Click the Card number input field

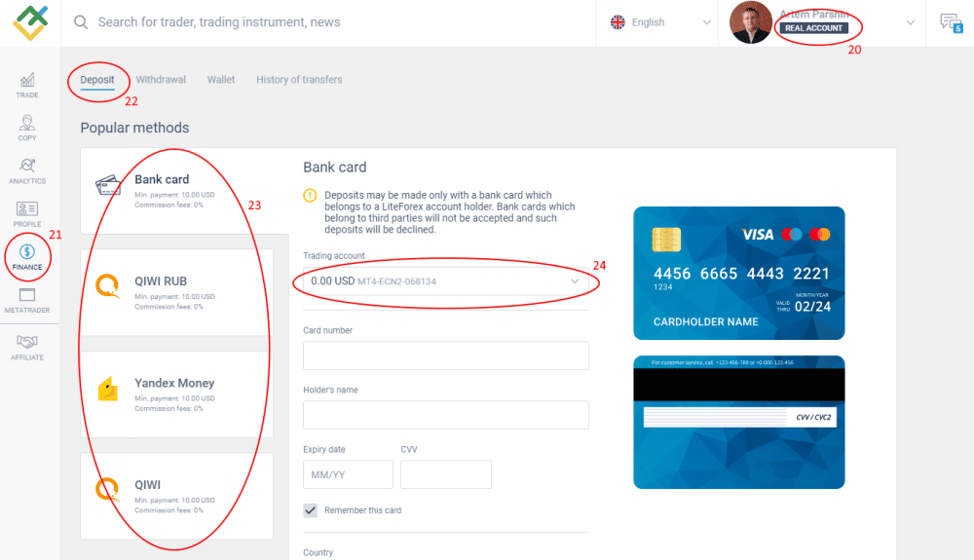tap(446, 355)
